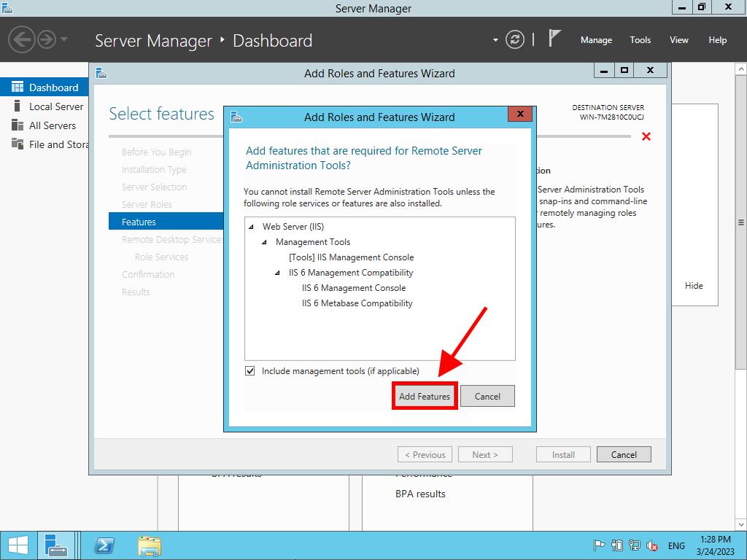Click the Server Manager scrollbar thumb
The width and height of the screenshot is (747, 560).
coord(741,222)
